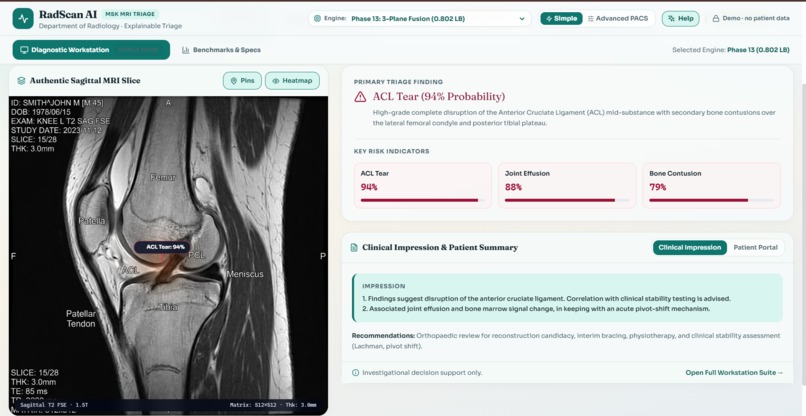The height and width of the screenshot is (416, 806).
Task: Select the Clinical Impression tab
Action: [690, 247]
